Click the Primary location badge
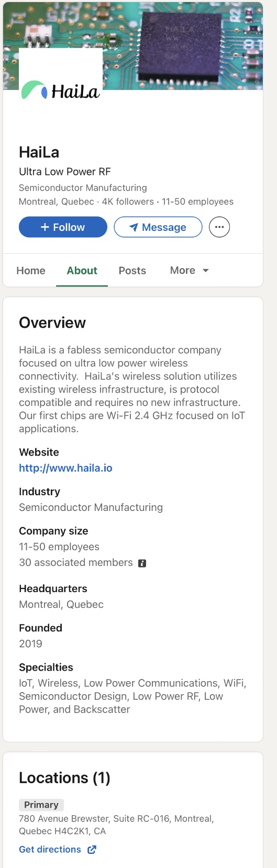This screenshot has width=277, height=868. [41, 805]
